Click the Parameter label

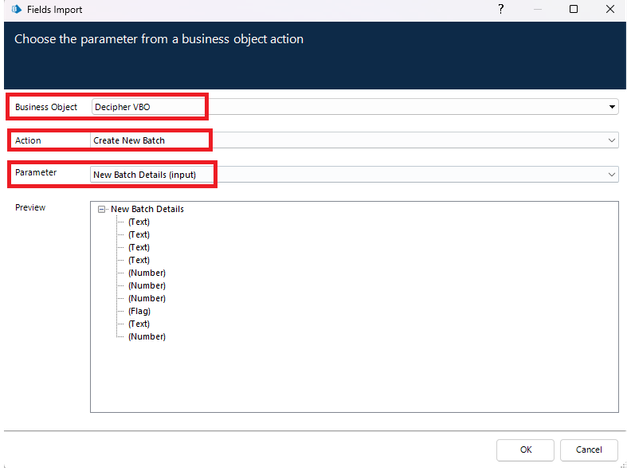[x=36, y=172]
